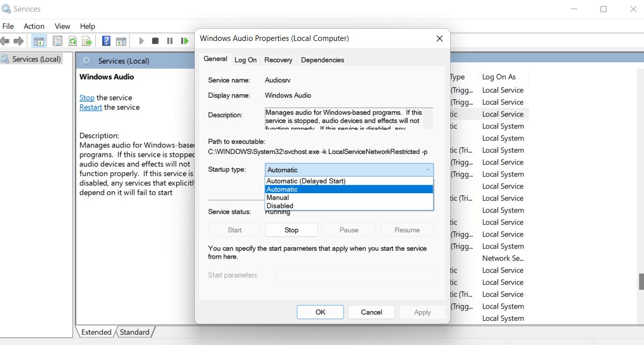The image size is (644, 345).
Task: Click the services list vertical scrollbar thumb
Action: (x=641, y=281)
